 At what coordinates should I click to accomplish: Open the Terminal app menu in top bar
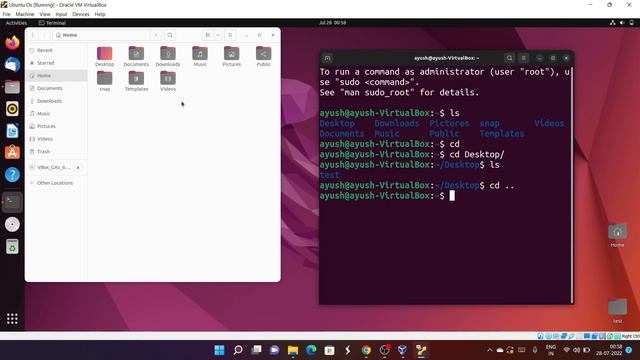pyautogui.click(x=52, y=23)
